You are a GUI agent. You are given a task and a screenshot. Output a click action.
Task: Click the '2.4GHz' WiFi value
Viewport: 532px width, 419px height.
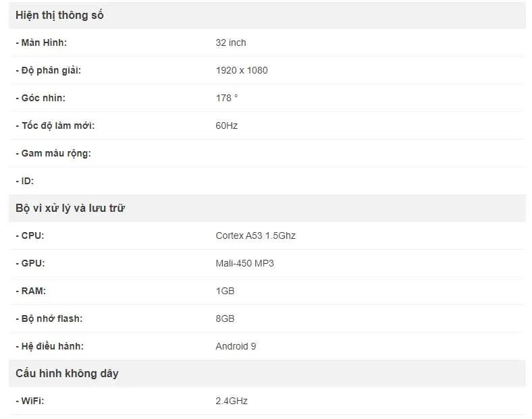coord(232,401)
